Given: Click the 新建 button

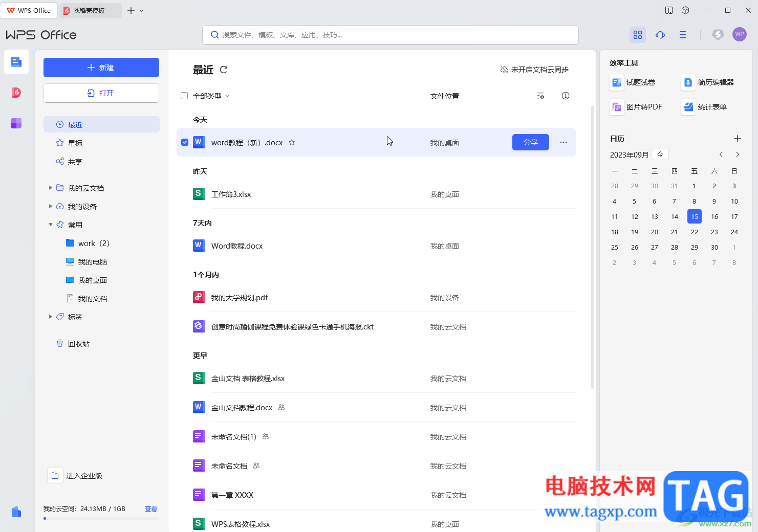Looking at the screenshot, I should point(101,68).
